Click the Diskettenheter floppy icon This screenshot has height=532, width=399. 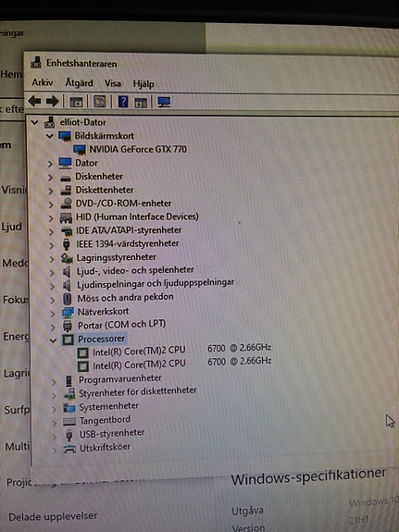coord(66,191)
